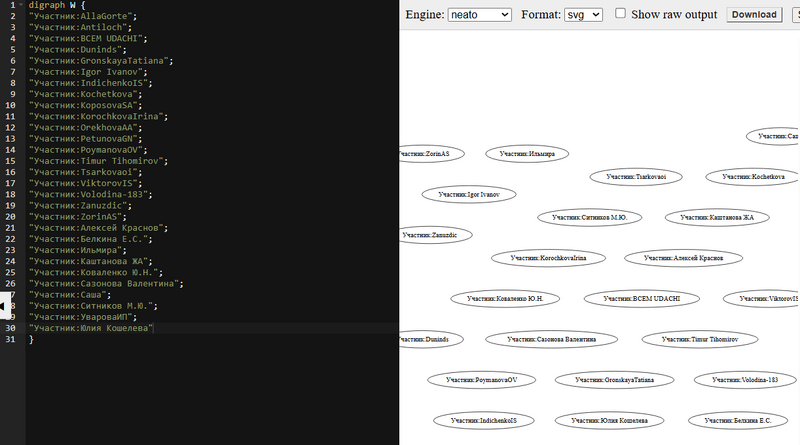This screenshot has width=800, height=445.
Task: Open the Format dropdown set to svg
Action: [583, 15]
